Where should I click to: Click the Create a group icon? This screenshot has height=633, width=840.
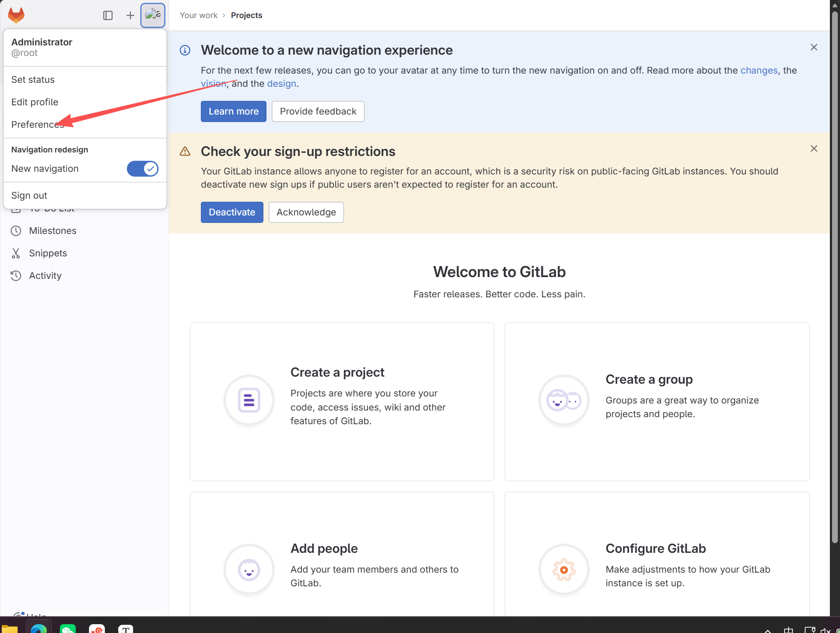pos(564,400)
